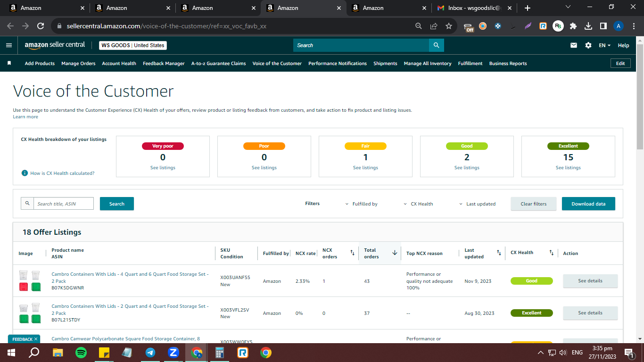Click the top Seller Central search field

[x=361, y=45]
